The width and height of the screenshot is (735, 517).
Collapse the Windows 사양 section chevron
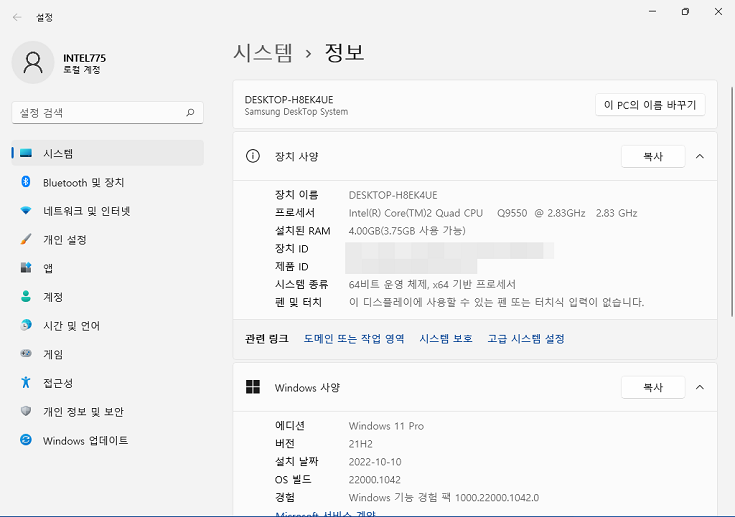click(x=700, y=387)
